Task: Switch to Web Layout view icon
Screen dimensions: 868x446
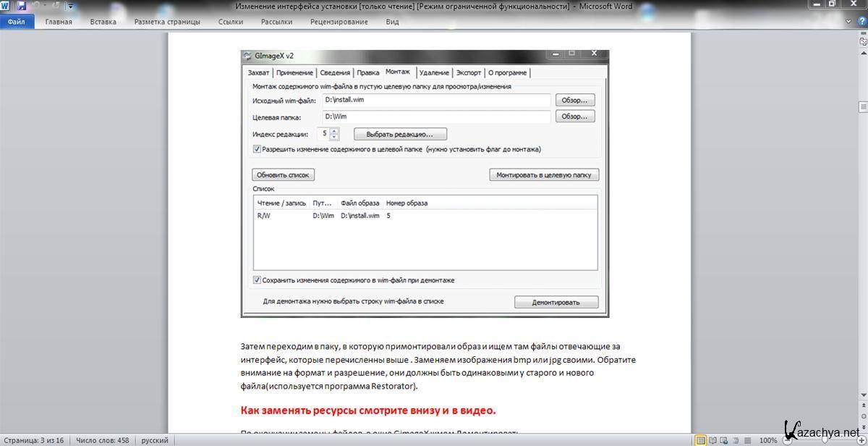Action: tap(723, 440)
